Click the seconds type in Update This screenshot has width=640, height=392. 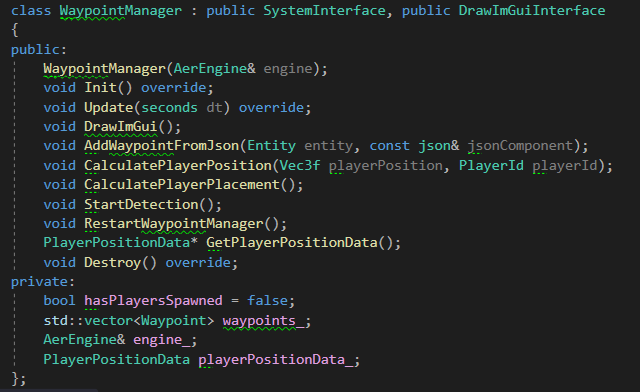coord(169,107)
